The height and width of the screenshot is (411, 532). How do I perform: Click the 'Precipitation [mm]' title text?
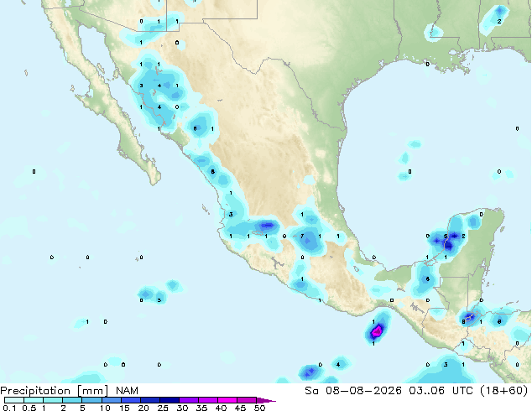click(x=55, y=391)
